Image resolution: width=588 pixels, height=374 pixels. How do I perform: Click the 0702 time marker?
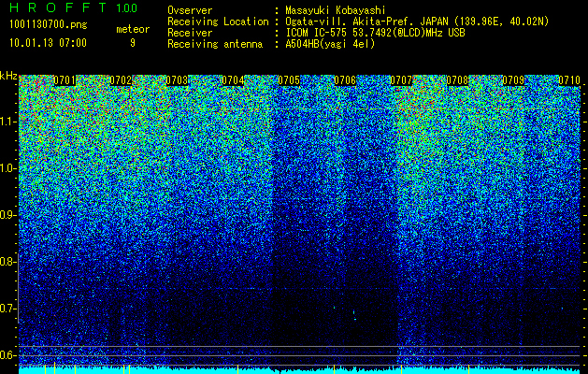pyautogui.click(x=121, y=80)
